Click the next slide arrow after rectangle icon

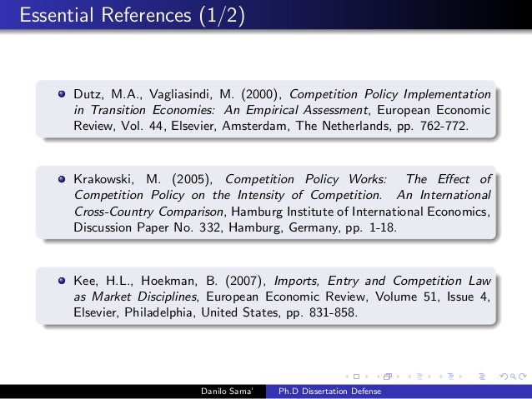[367, 377]
